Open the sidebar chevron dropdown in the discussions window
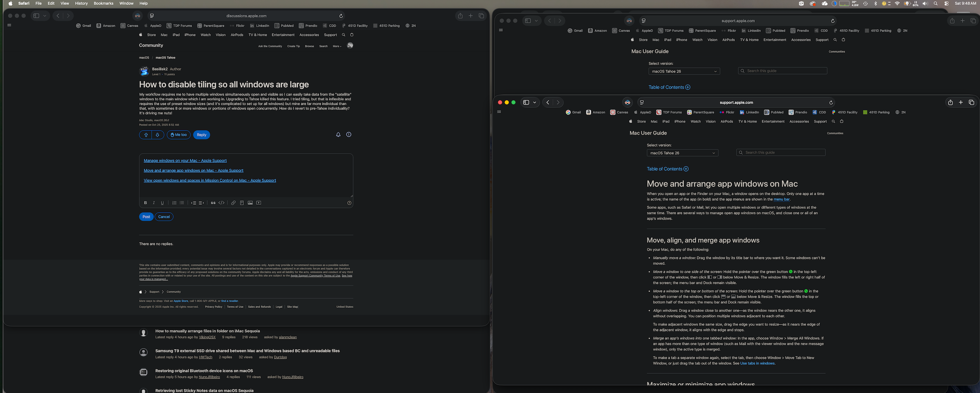The width and height of the screenshot is (980, 393). click(x=45, y=16)
